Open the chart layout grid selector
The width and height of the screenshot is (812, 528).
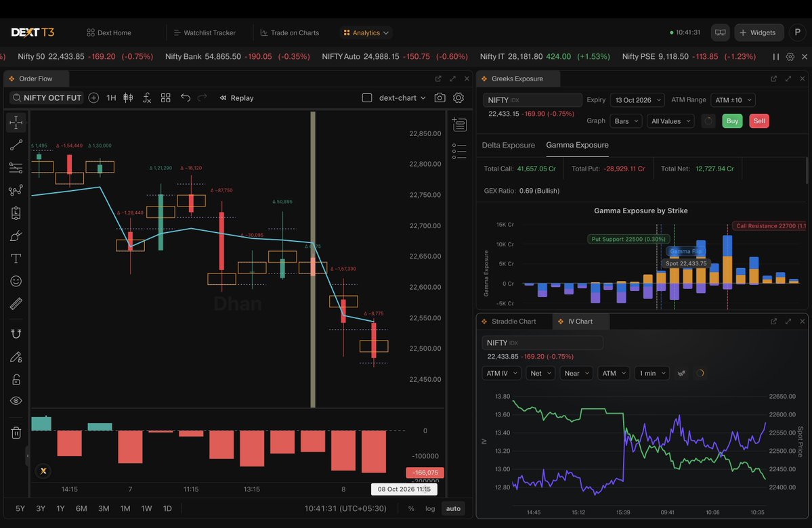pyautogui.click(x=166, y=98)
